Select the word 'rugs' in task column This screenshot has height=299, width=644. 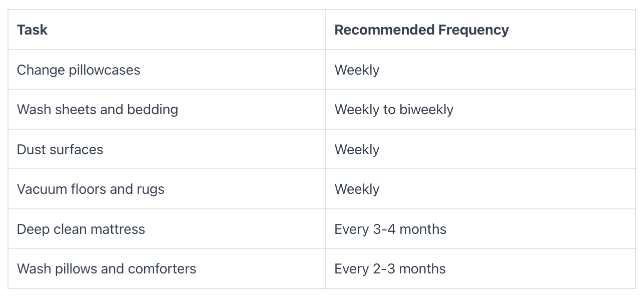coord(151,189)
